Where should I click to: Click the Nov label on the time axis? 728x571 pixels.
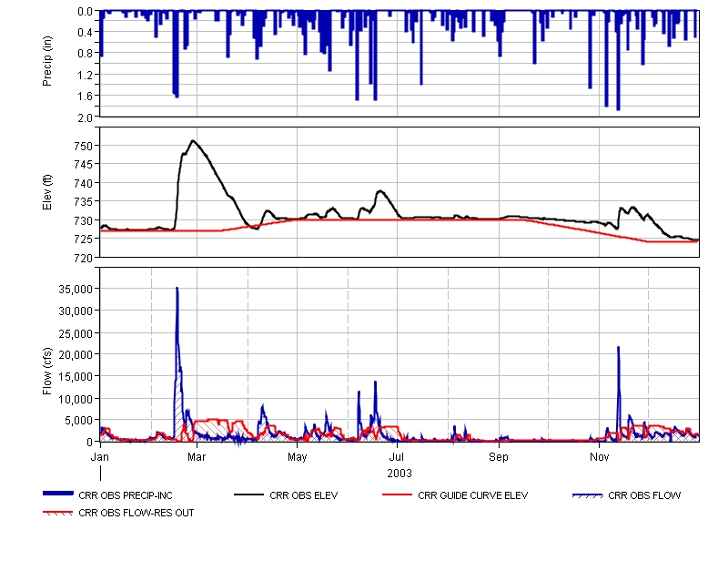point(599,457)
